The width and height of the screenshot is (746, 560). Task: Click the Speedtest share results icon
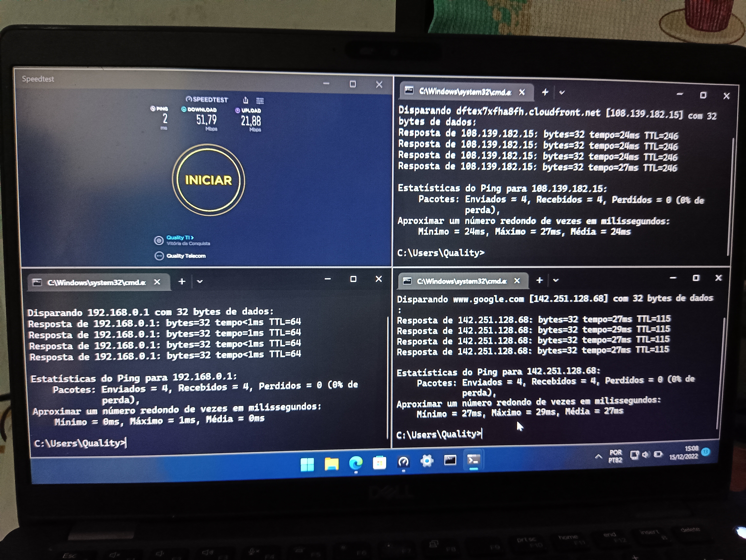246,100
